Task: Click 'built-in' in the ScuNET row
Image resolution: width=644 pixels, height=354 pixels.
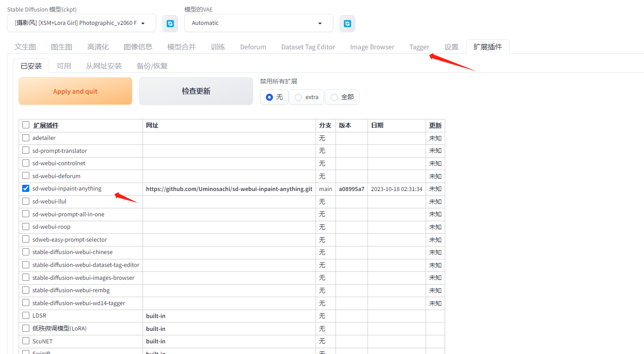Action: (x=156, y=341)
